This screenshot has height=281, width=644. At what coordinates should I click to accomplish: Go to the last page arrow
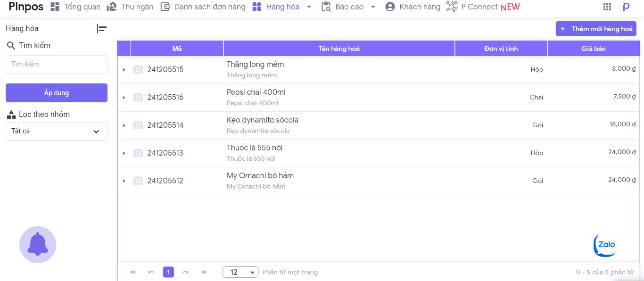204,272
